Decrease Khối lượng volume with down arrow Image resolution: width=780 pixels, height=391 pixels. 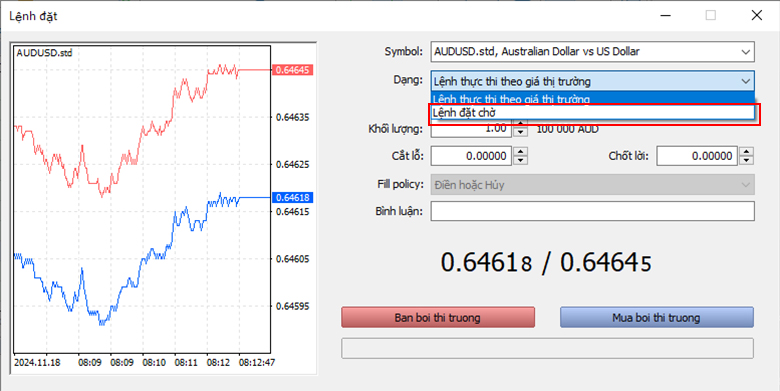click(x=520, y=132)
